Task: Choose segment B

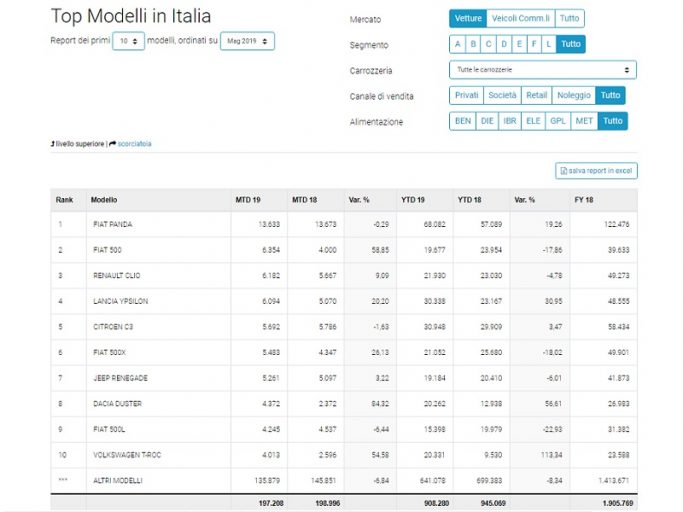Action: 473,44
